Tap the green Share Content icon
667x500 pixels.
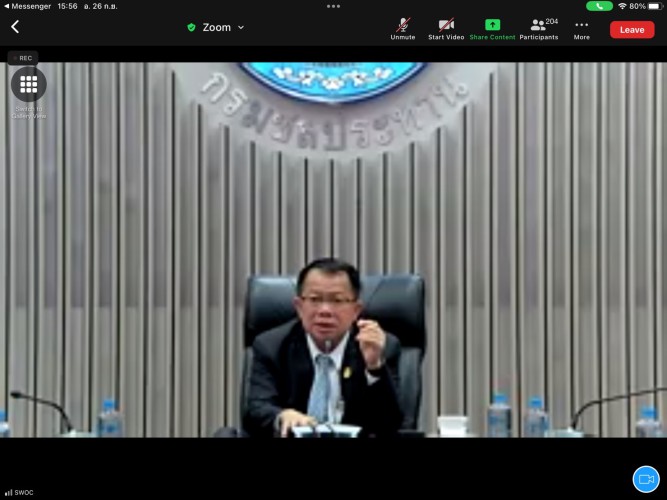coord(492,28)
